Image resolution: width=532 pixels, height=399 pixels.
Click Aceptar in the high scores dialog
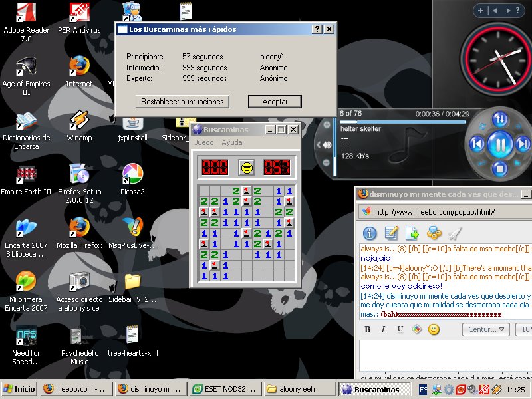coord(275,102)
